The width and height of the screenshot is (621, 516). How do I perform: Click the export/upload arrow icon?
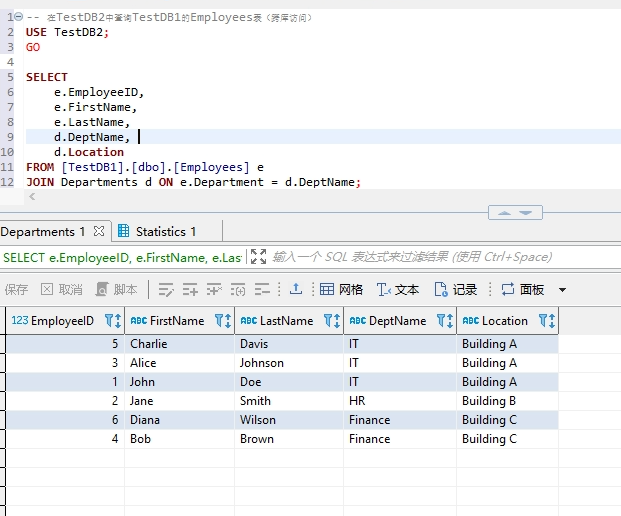(296, 289)
